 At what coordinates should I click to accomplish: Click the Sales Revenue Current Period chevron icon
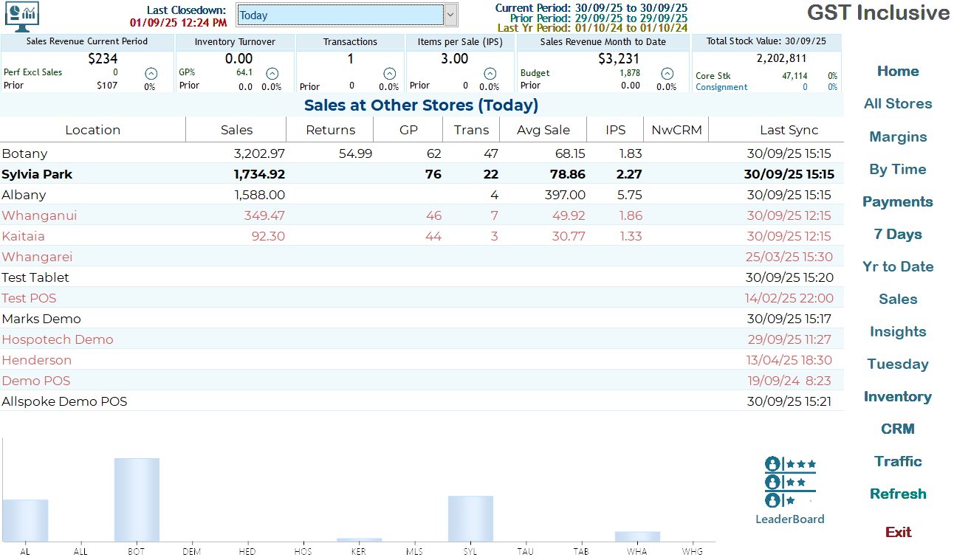tap(151, 73)
